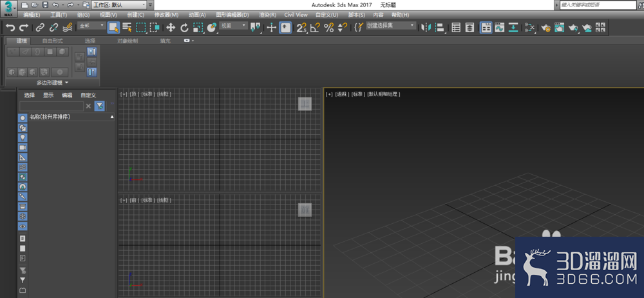Screen dimensions: 644x298
Task: Open the 修改器(M) menu
Action: coord(166,15)
